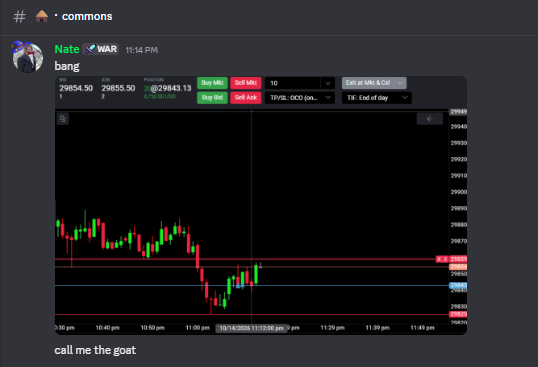
Task: Open the quantity dropdown arrow
Action: point(328,83)
